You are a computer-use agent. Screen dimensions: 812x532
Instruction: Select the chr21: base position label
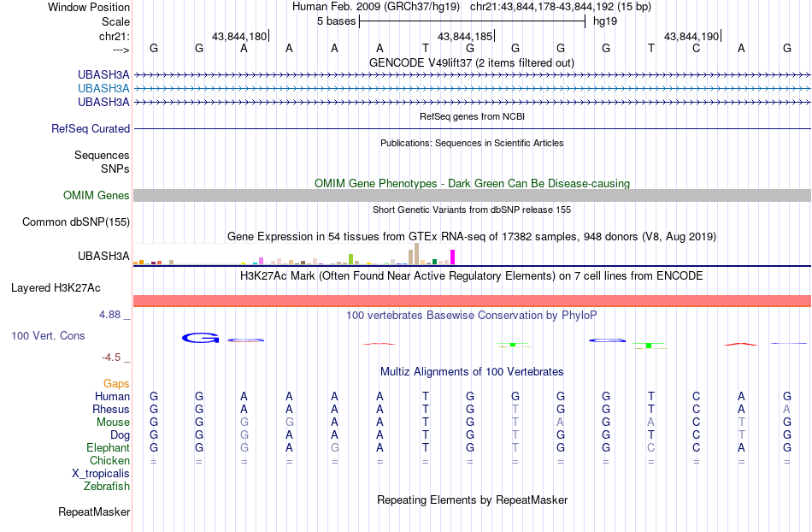click(x=114, y=36)
